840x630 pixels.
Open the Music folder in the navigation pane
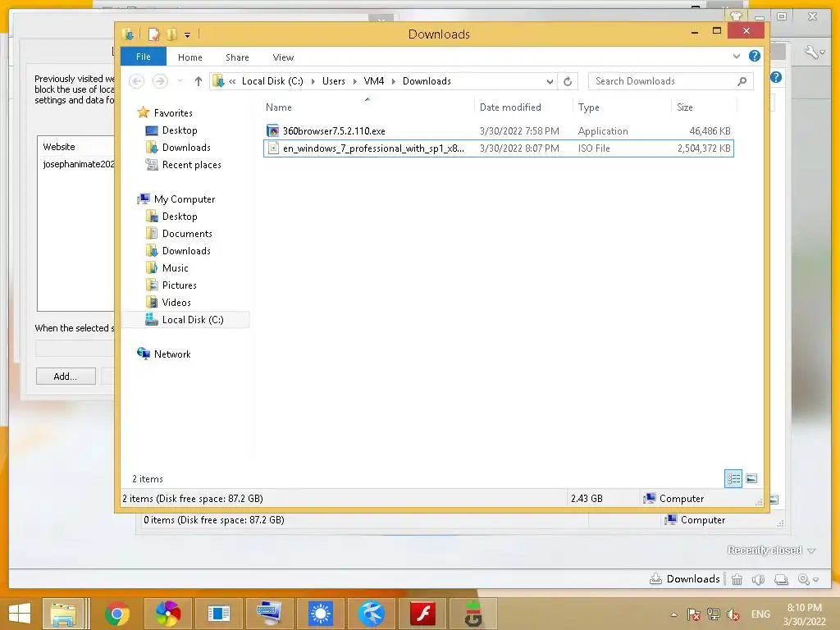(176, 268)
